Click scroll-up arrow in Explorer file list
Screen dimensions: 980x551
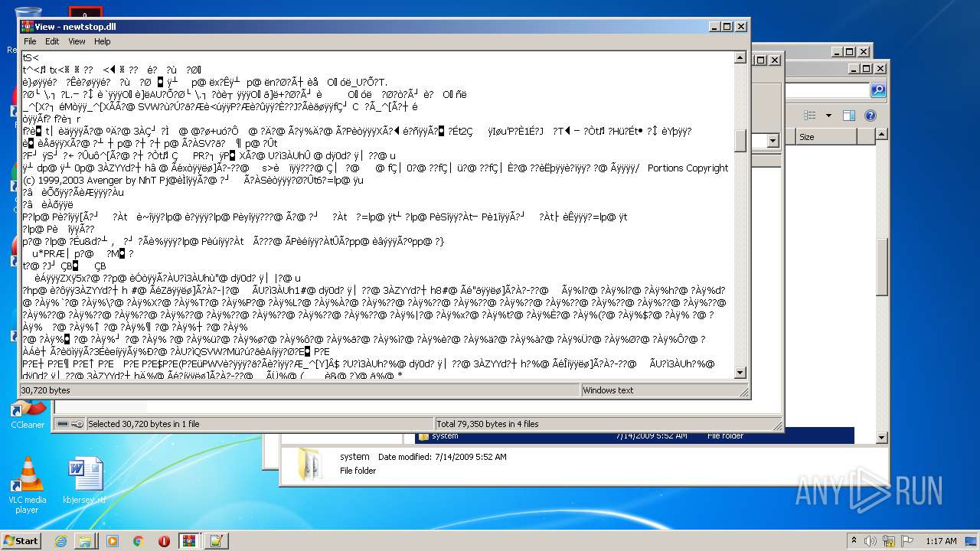[x=882, y=135]
